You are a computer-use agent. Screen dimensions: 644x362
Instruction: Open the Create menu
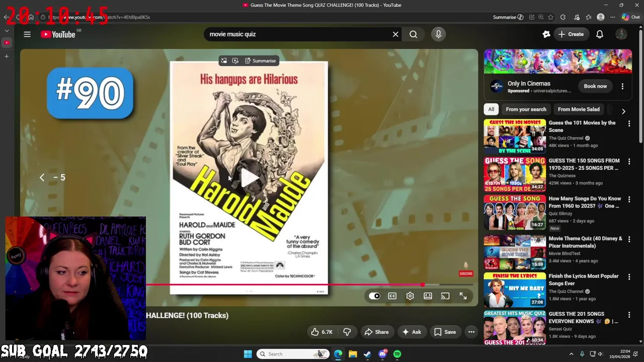tap(571, 34)
